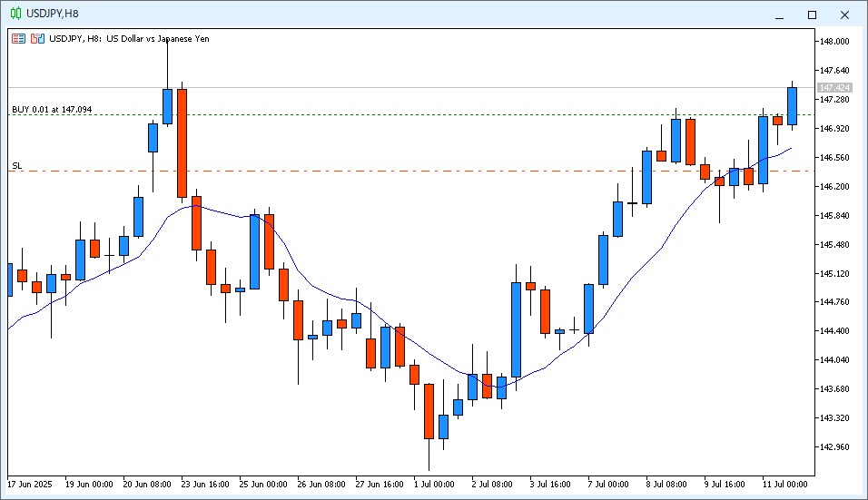Click the chart title US Dollar vs Japanese Yen
This screenshot has height=500, width=868.
pyautogui.click(x=158, y=39)
